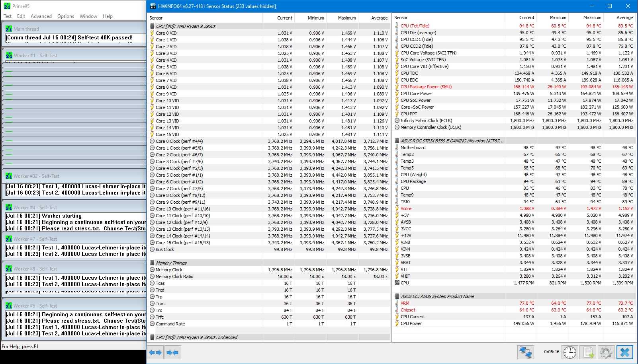This screenshot has height=364, width=638.
Task: Reset the elapsed time clock icon
Action: pos(570,352)
